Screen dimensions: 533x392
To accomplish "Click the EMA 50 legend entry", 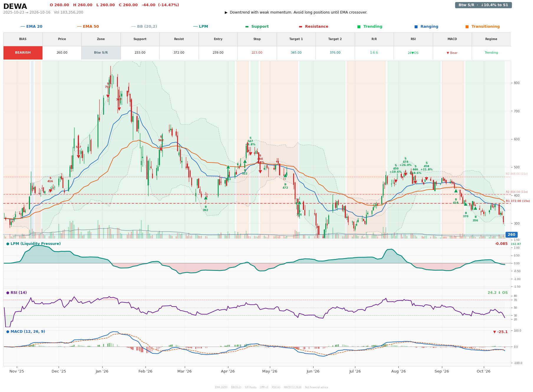I will [88, 27].
